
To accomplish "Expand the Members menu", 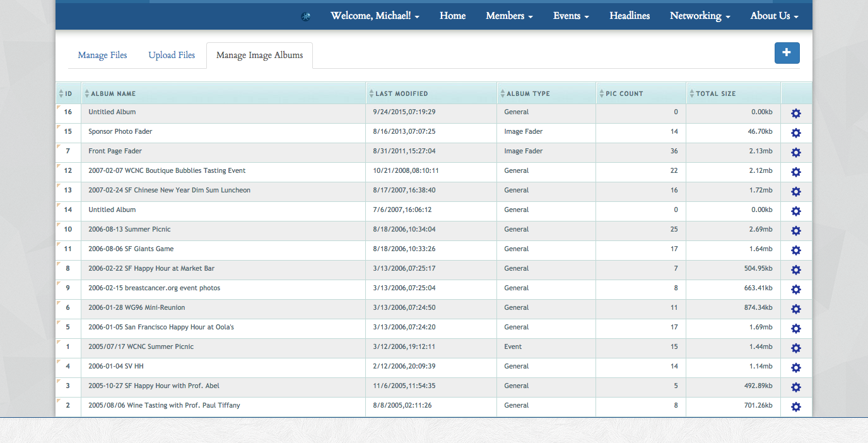I will click(x=509, y=16).
